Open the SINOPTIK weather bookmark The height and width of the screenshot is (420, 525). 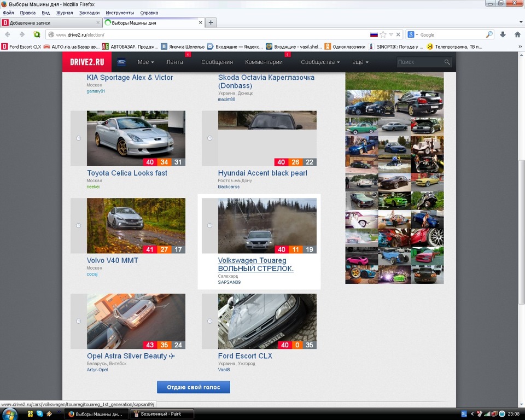(x=396, y=46)
